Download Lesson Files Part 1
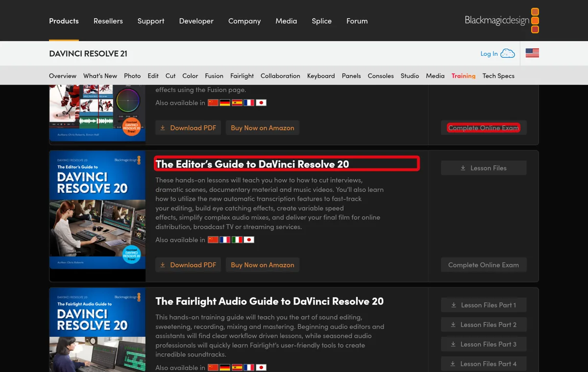Screen dimensions: 588x372 click(x=484, y=305)
